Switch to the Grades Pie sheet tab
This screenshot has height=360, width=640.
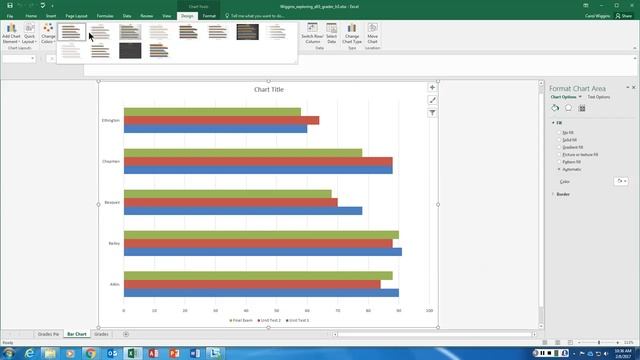coord(48,334)
